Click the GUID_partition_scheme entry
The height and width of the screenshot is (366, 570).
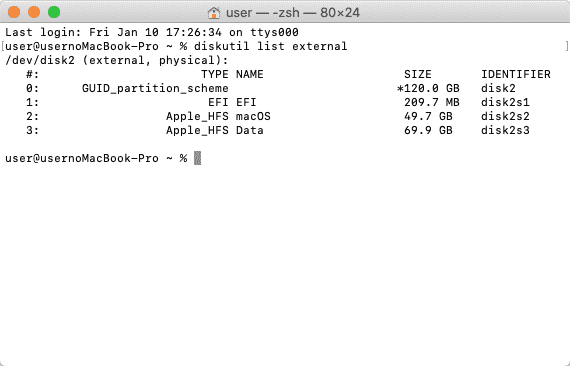pos(155,88)
